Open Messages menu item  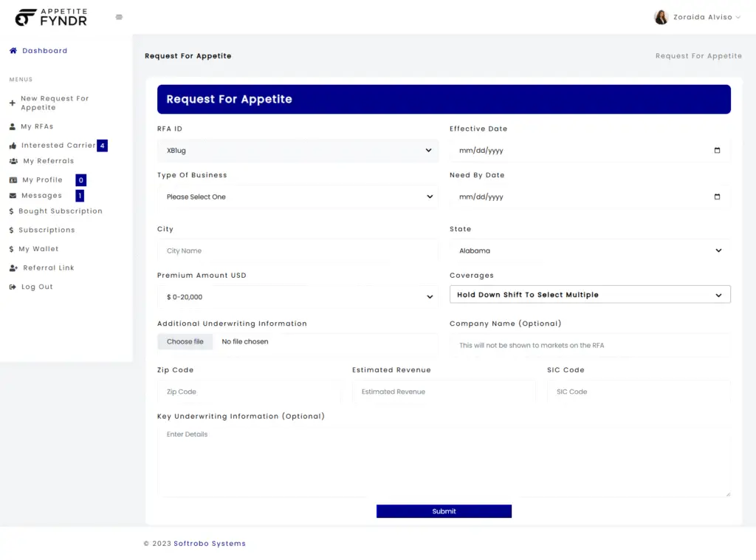click(x=42, y=195)
